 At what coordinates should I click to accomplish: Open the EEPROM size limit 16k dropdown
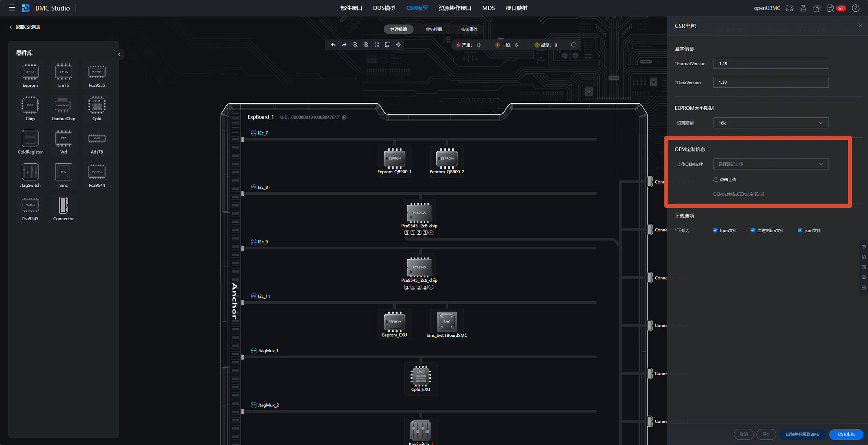tap(770, 123)
